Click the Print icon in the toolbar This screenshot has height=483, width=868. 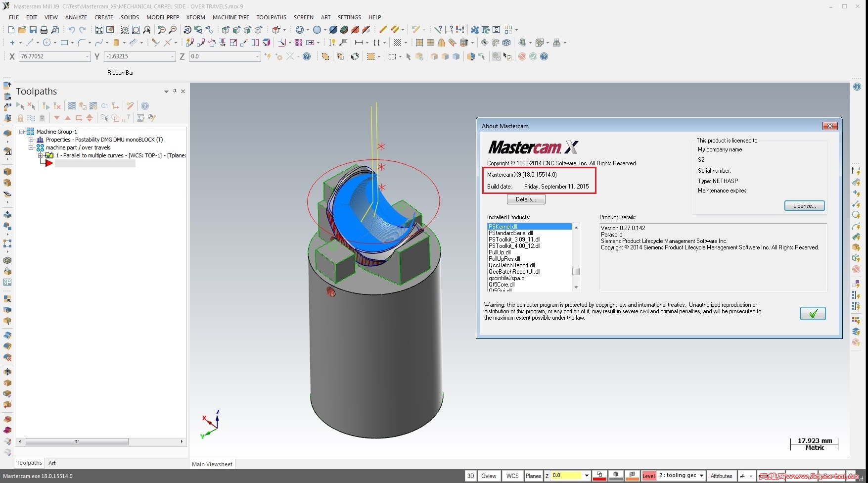pos(44,30)
